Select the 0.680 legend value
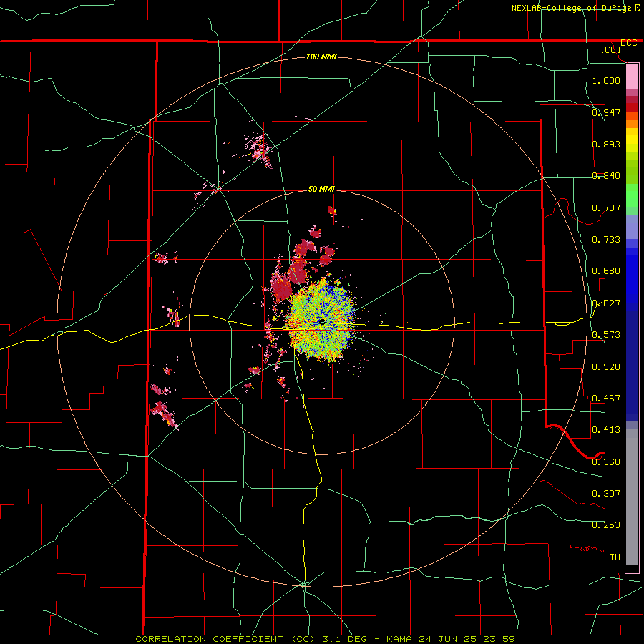 [x=606, y=270]
